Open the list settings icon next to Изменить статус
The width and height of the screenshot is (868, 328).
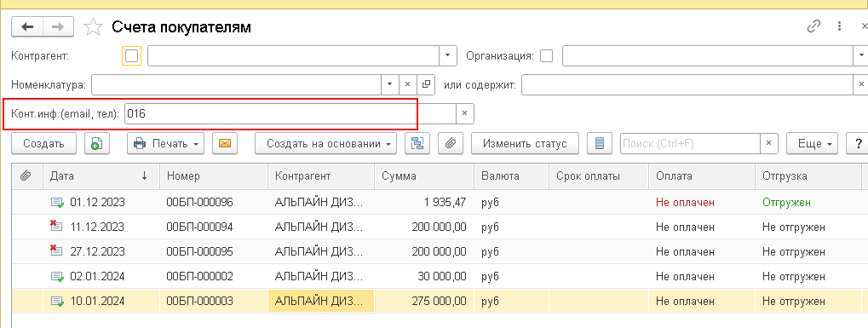coord(599,143)
